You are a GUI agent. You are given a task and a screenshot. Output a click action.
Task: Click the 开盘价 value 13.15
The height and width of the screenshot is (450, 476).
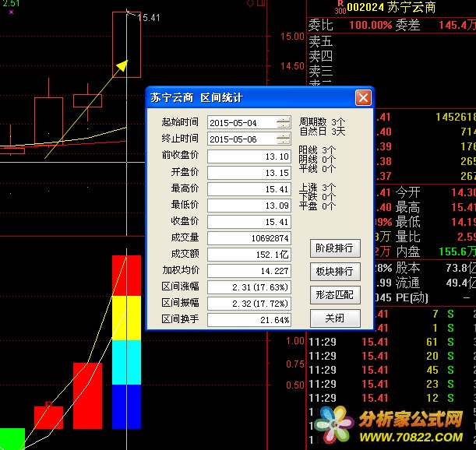249,173
